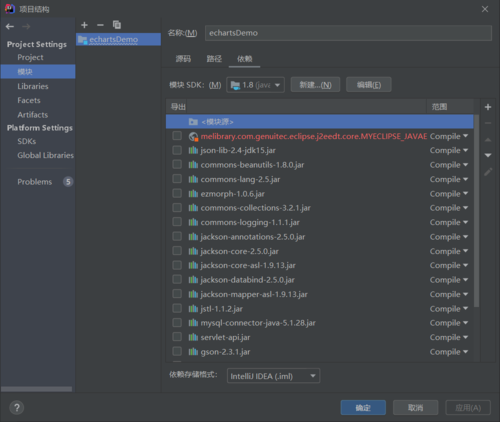Move dependency down with arrow icon
The image size is (500, 422).
[488, 155]
